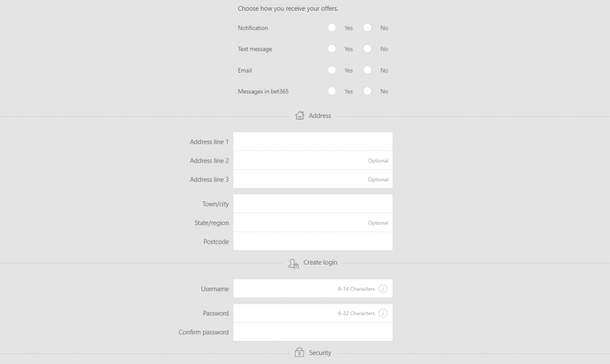This screenshot has height=364, width=610.
Task: Click the Confirm password field
Action: click(x=313, y=332)
